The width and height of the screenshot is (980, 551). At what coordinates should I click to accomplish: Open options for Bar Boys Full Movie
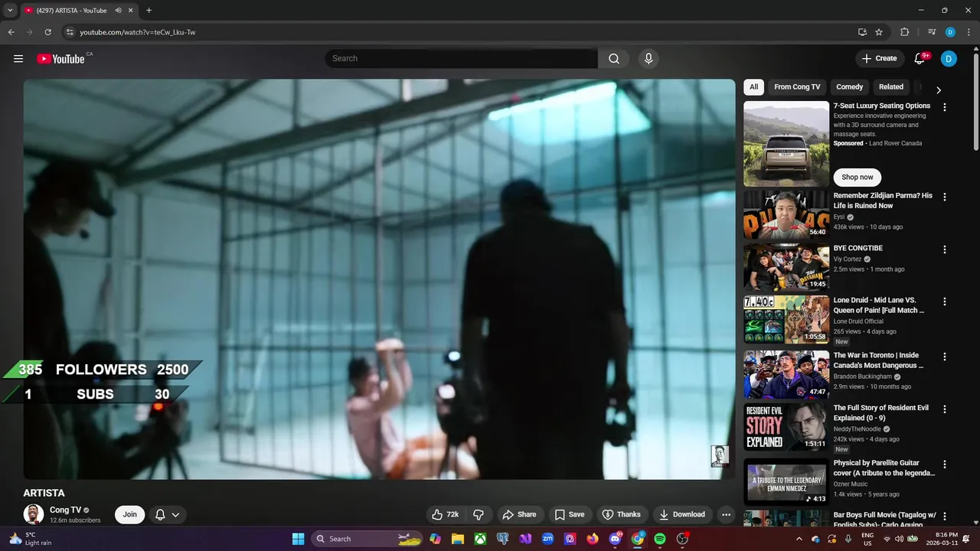945,517
